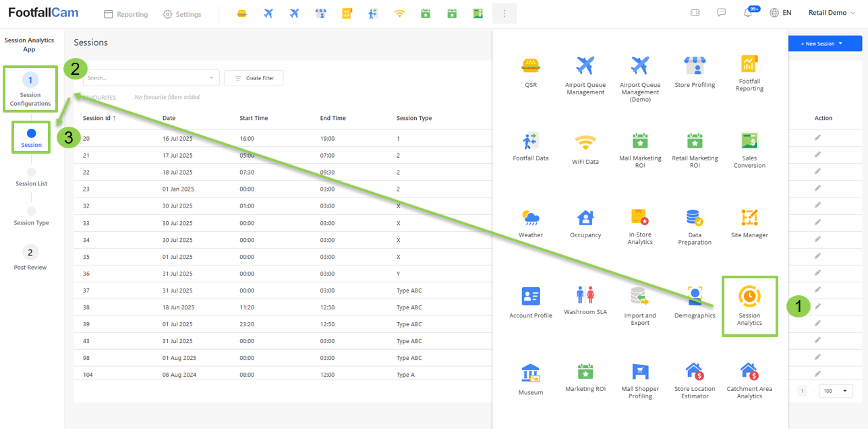Screen dimensions: 868x430
Task: Expand the New Session dropdown button
Action: (821, 44)
